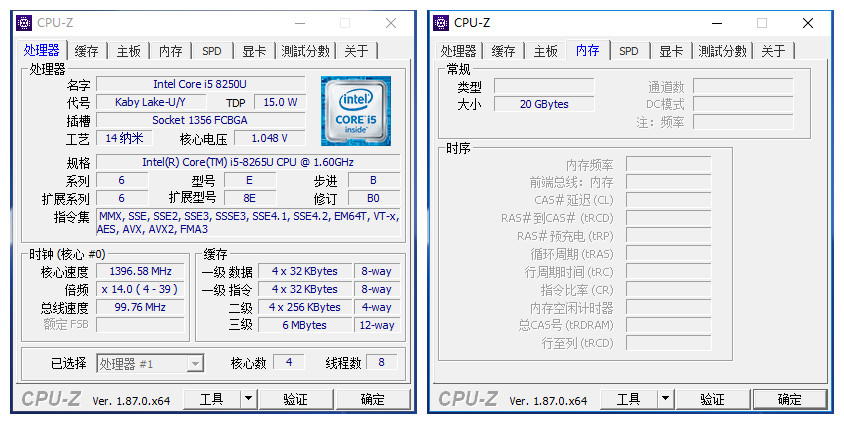Expand 工具 dropdown arrow in left window

[x=248, y=399]
